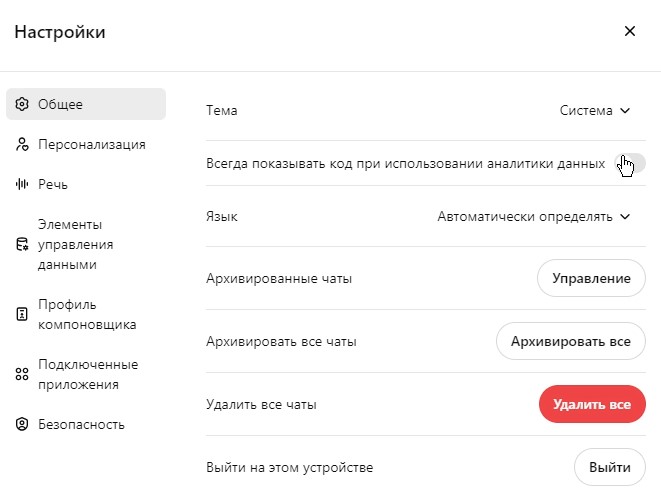Open the Безопасность section label
661x495 pixels.
[x=81, y=424]
